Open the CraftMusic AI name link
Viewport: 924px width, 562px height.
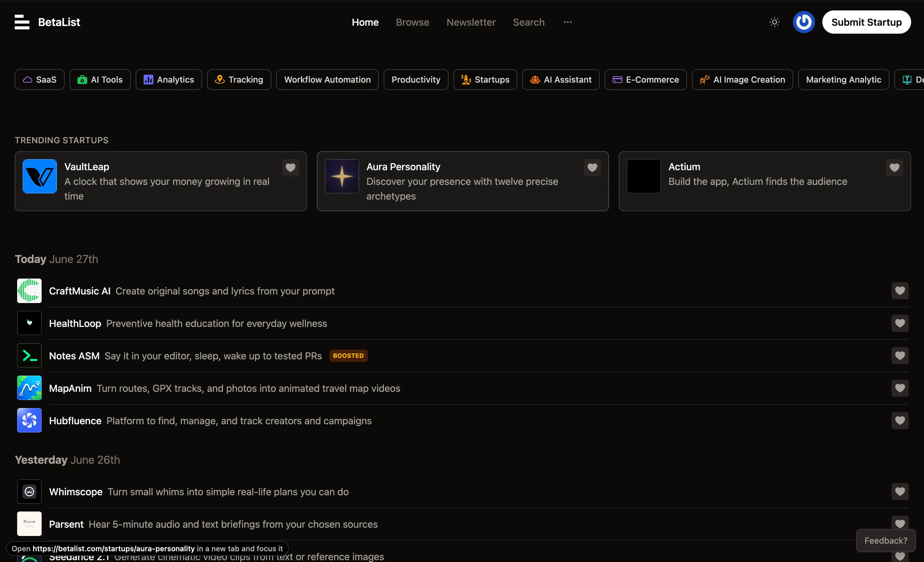point(80,291)
